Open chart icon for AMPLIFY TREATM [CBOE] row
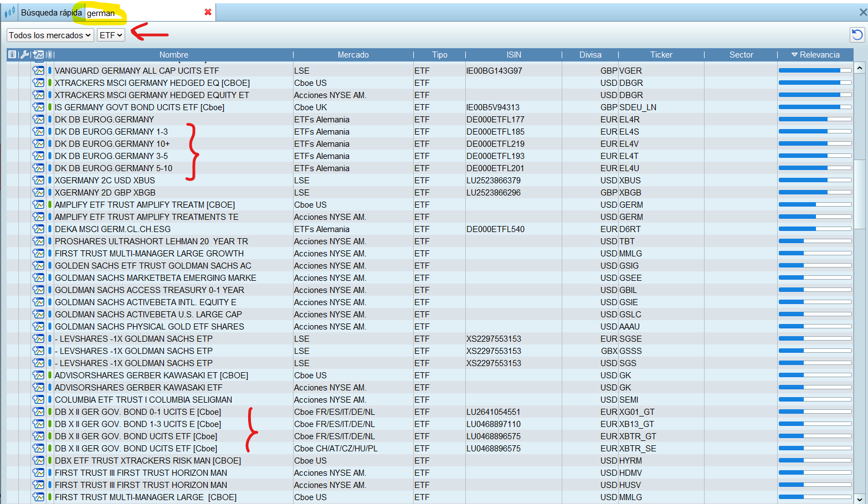Screen dimensions: 868x504 coord(38,204)
